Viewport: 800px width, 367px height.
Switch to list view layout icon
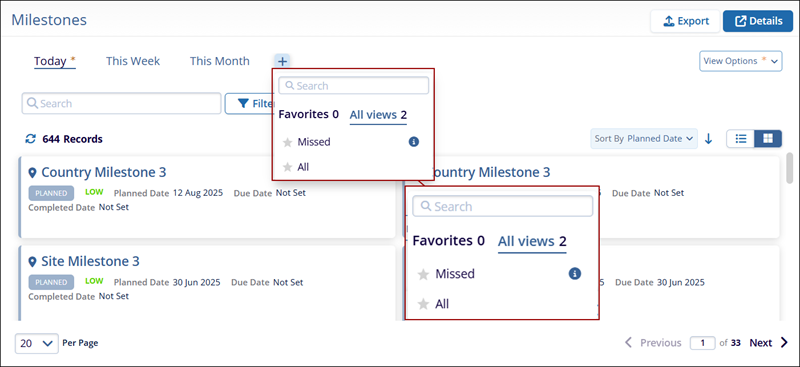pyautogui.click(x=741, y=138)
